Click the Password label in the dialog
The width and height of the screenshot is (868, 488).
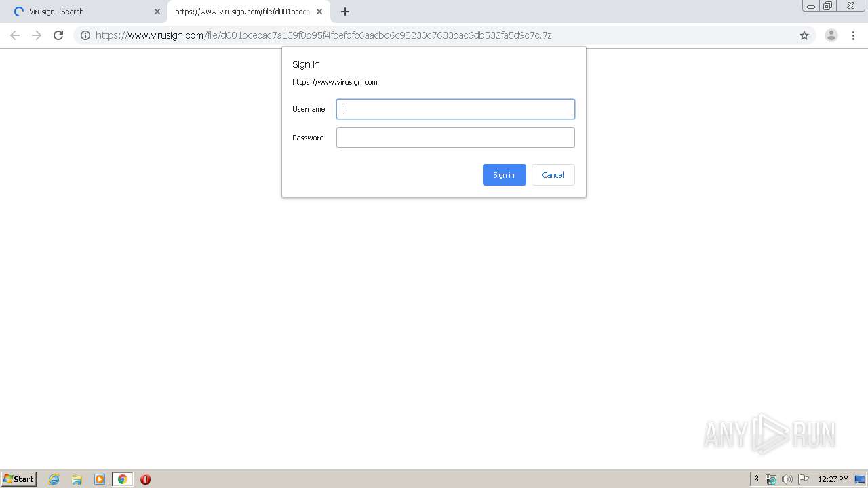[308, 138]
